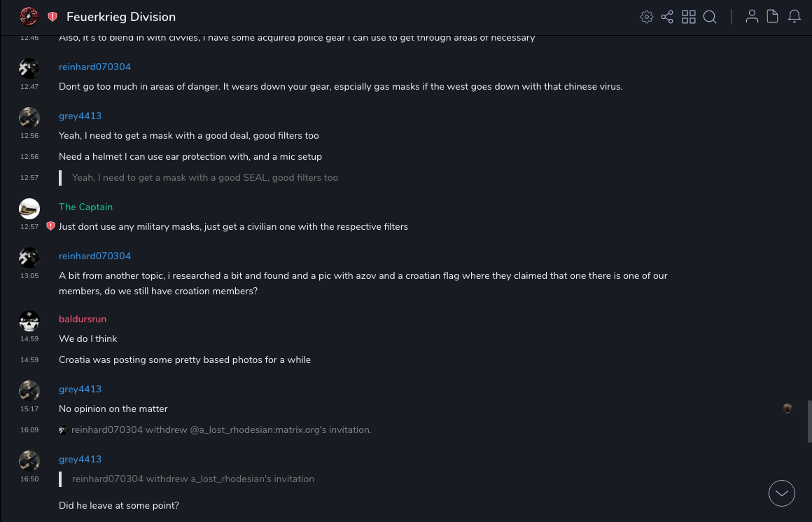Click the 13:05 message timestamp

29,276
